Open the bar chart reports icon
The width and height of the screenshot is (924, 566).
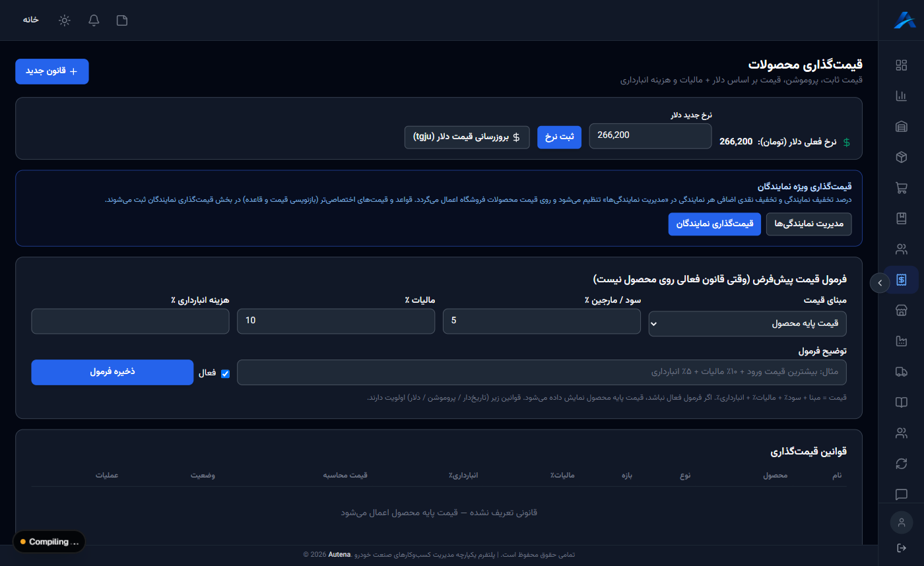(x=901, y=96)
